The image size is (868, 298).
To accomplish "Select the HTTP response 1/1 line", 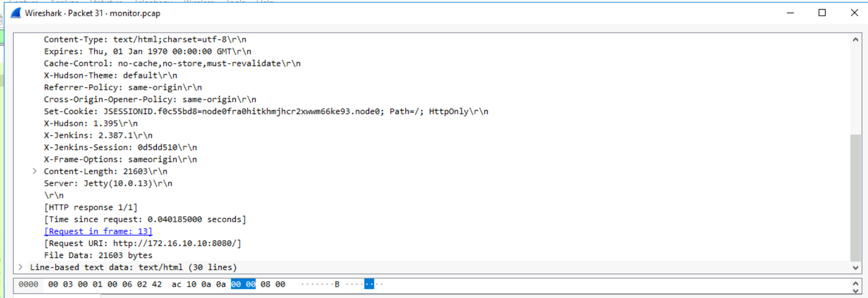I will pyautogui.click(x=91, y=207).
